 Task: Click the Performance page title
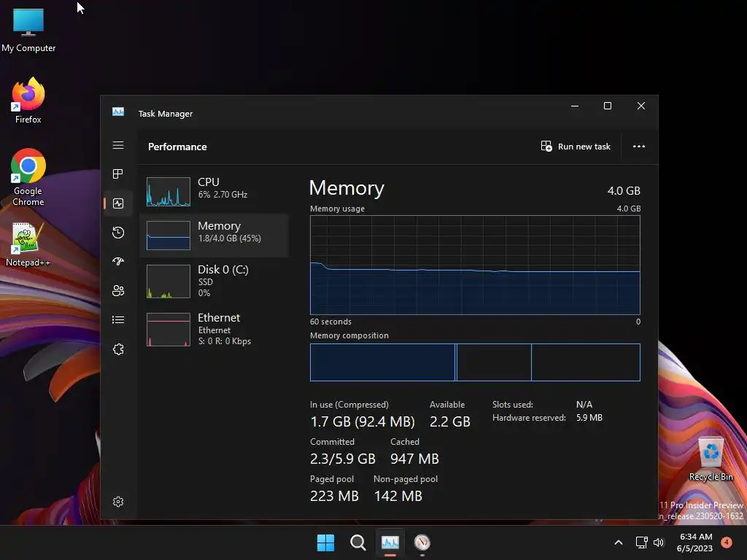[x=177, y=147]
